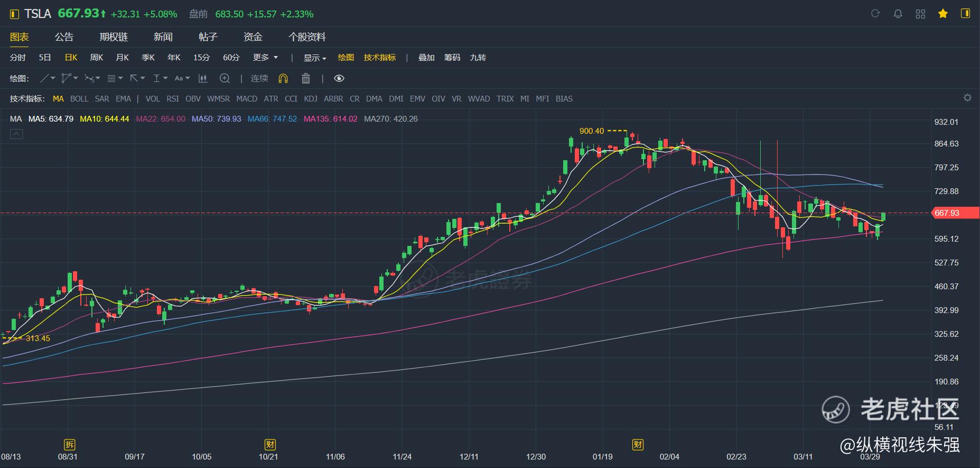Expand the 显示 display dropdown
980x468 pixels.
tap(315, 58)
